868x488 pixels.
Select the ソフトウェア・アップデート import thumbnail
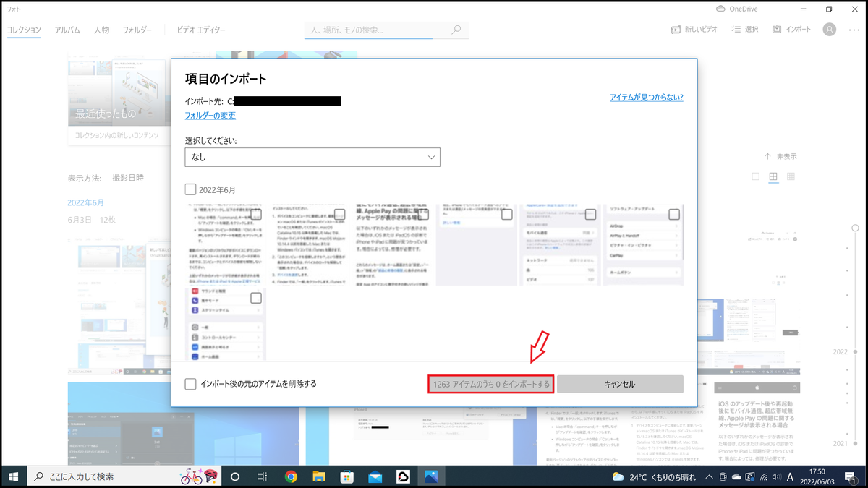pos(644,244)
